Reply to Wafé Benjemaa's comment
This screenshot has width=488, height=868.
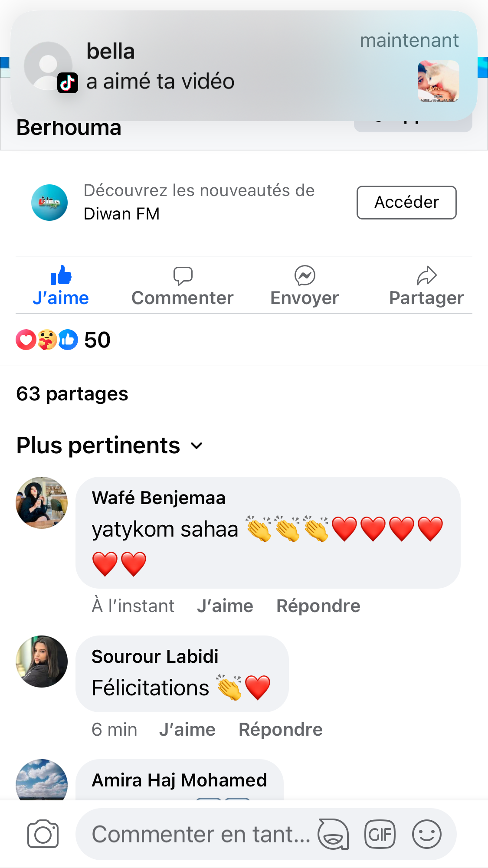pyautogui.click(x=318, y=606)
